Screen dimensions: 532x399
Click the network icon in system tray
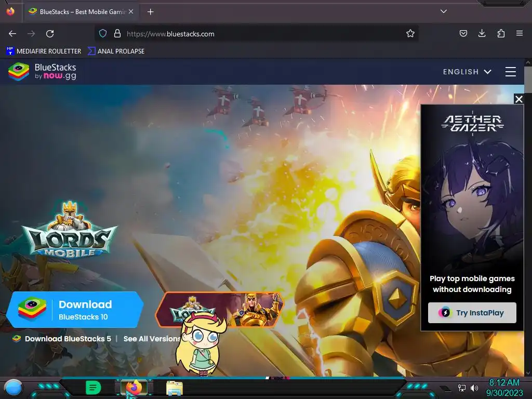pyautogui.click(x=462, y=388)
